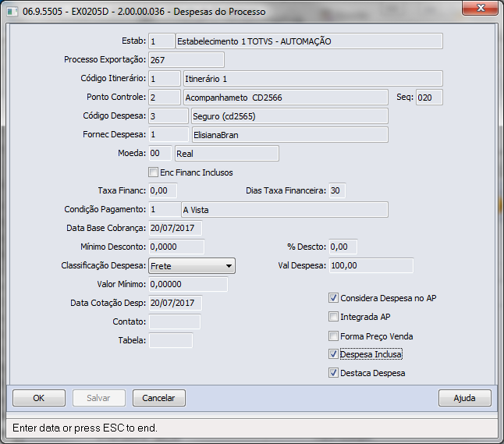
Task: Click the 'Condição Pagamento:' label
Action: tap(105, 209)
